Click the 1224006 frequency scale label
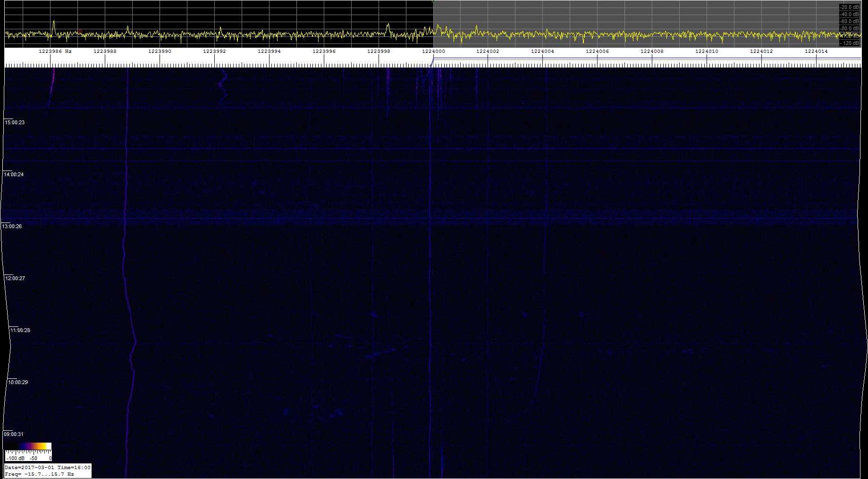This screenshot has width=868, height=479. point(597,51)
